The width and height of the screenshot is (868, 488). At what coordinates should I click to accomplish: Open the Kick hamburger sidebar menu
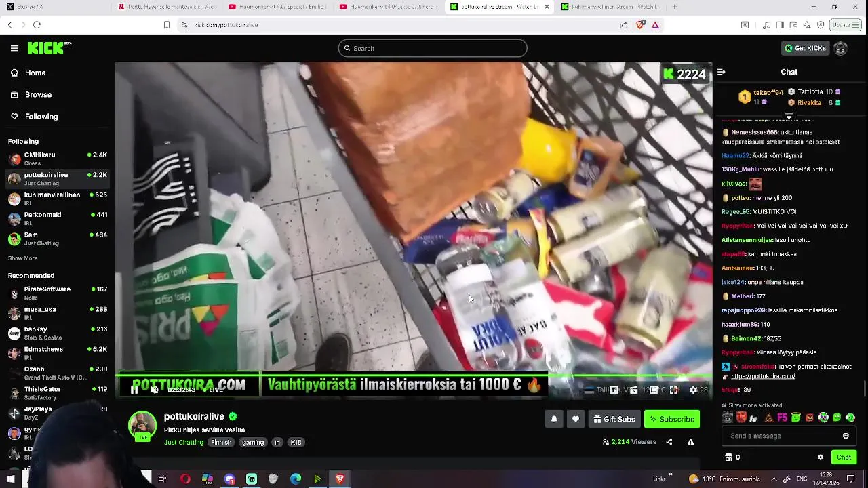(x=14, y=48)
